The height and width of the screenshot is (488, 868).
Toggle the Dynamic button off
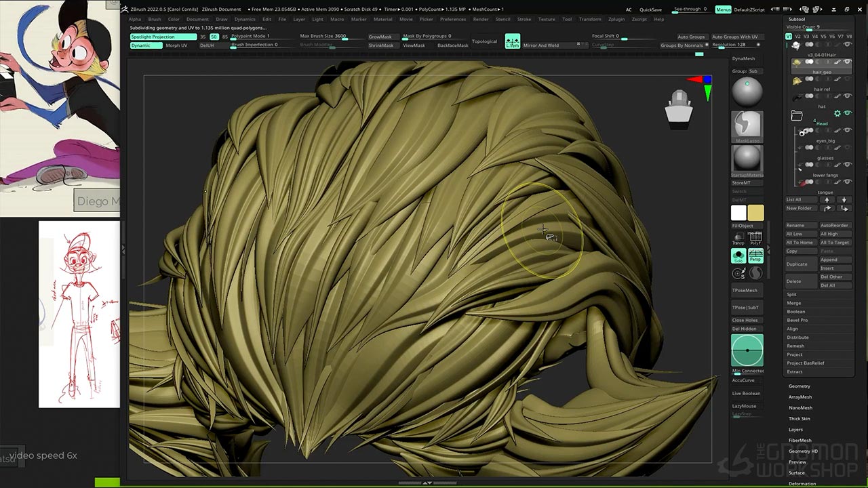146,45
